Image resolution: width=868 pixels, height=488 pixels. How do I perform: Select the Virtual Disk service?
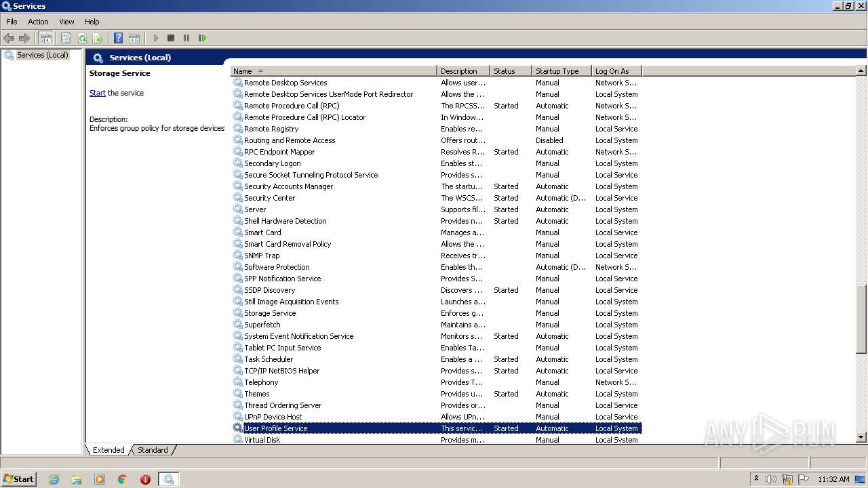436,439
